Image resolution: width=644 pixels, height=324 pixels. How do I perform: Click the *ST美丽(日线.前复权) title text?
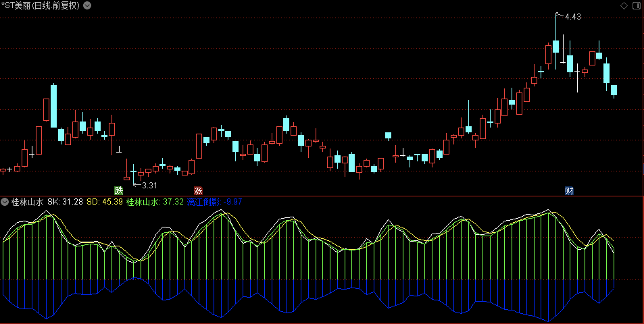point(41,6)
